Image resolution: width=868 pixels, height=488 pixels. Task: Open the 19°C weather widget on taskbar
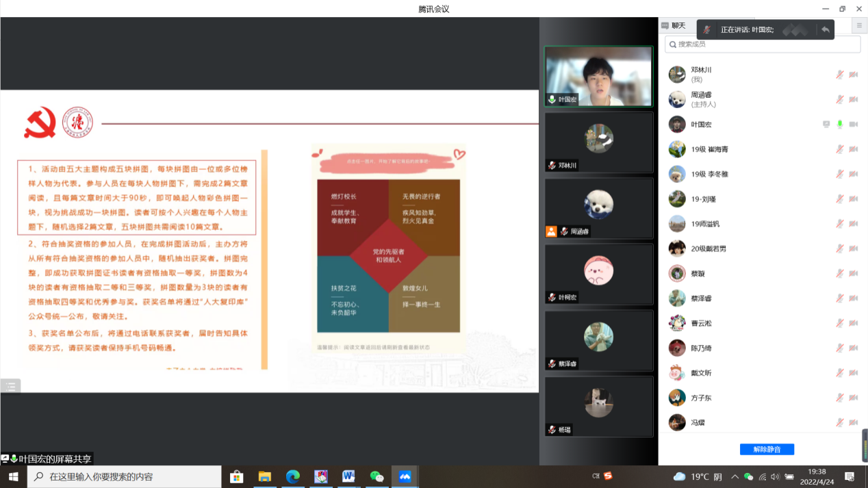coord(697,476)
